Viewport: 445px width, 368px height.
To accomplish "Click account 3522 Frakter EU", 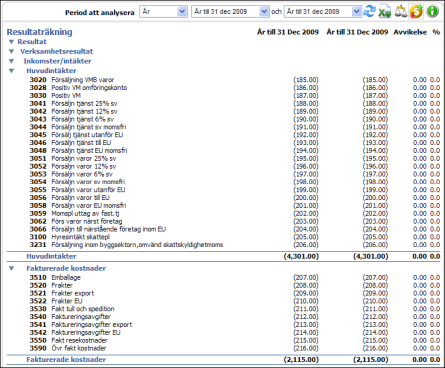I will tap(56, 301).
